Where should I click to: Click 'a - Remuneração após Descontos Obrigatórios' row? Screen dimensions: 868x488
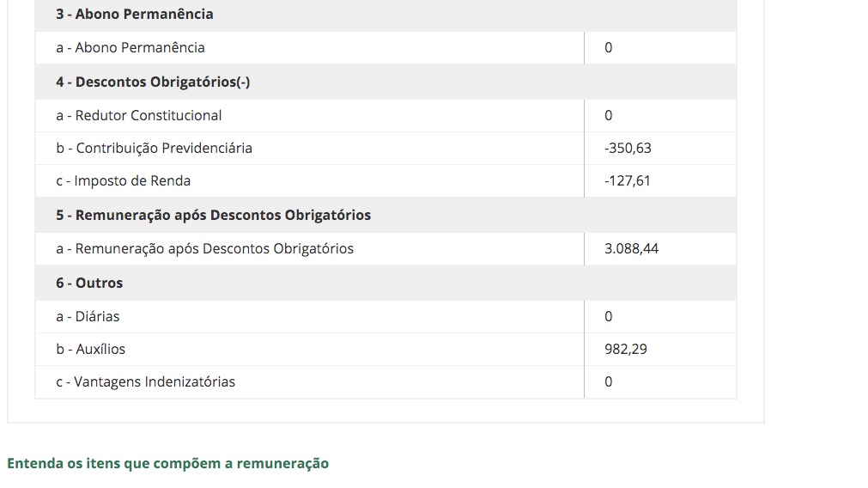(x=385, y=248)
